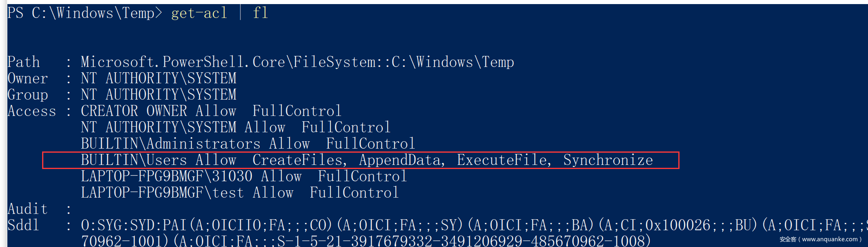The width and height of the screenshot is (868, 247).
Task: Click the Path label
Action: pyautogui.click(x=24, y=62)
